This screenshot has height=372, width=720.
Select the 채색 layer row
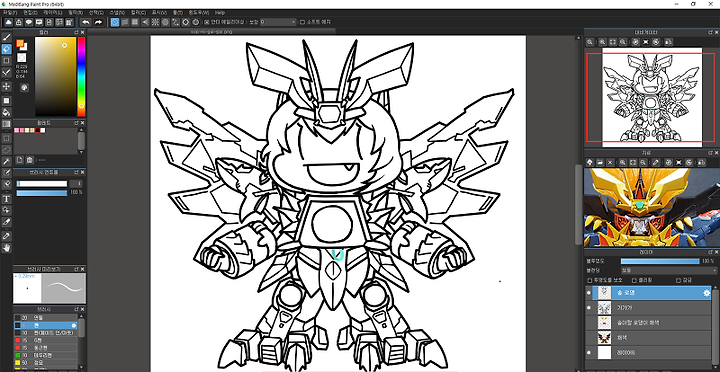[x=647, y=338]
